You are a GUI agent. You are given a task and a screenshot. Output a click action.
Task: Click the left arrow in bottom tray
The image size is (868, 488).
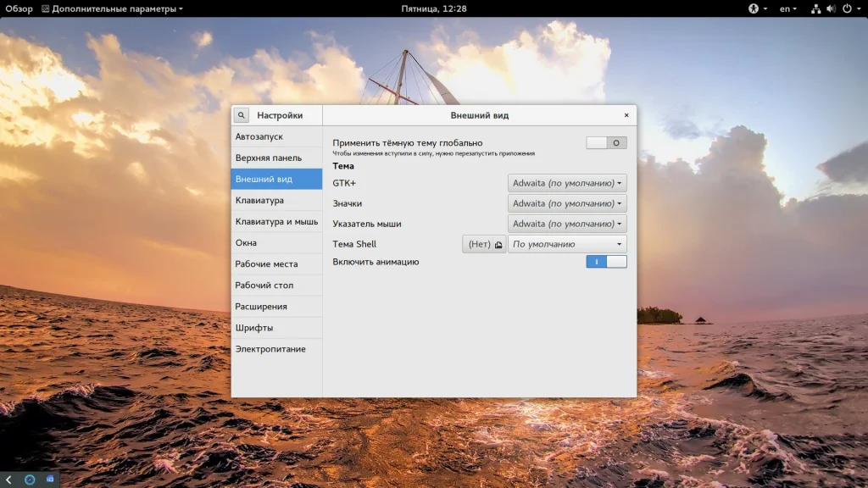[x=9, y=480]
